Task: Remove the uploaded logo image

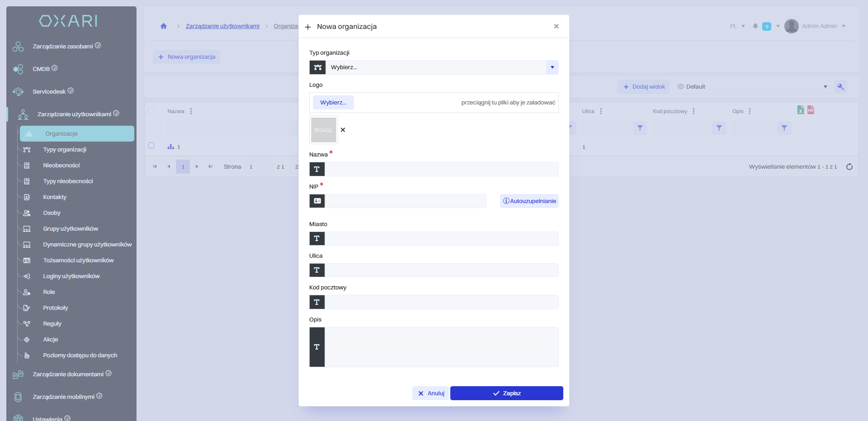Action: [343, 130]
